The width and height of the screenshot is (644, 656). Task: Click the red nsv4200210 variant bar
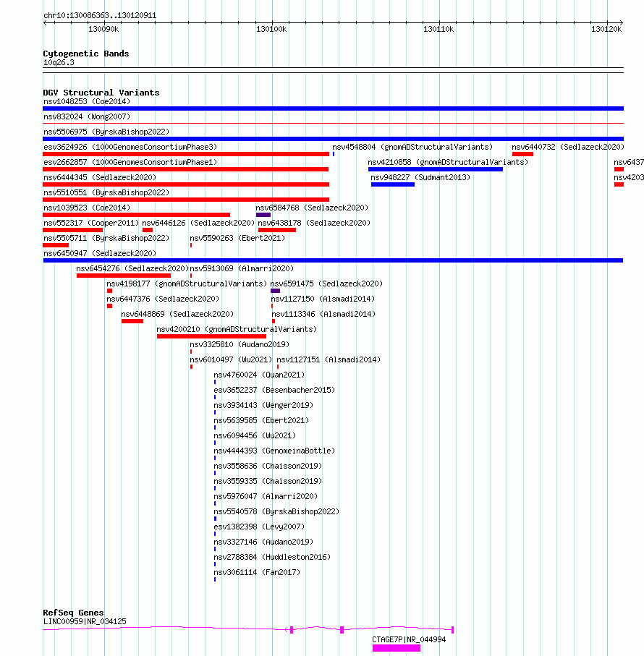211,336
